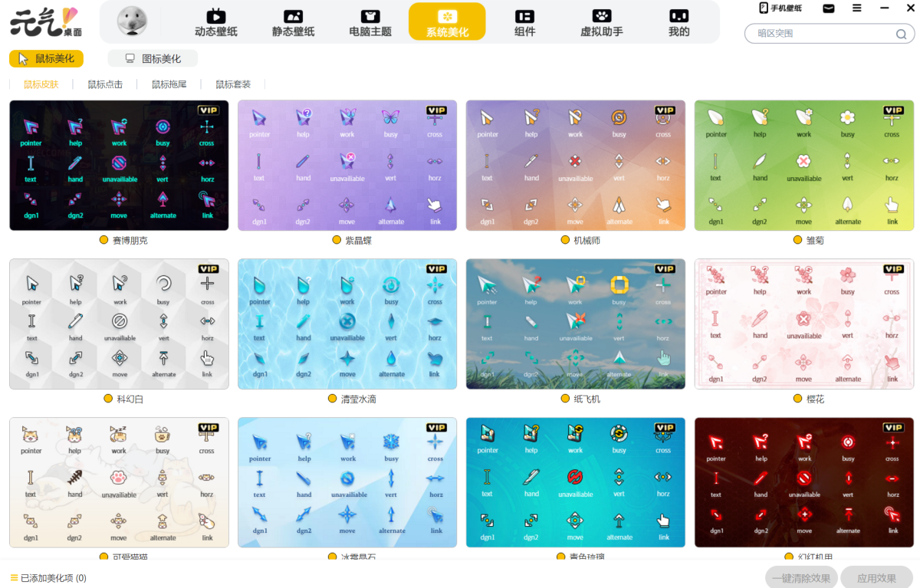Open the 清莹水滴 cursor skin thumbnail

click(347, 324)
